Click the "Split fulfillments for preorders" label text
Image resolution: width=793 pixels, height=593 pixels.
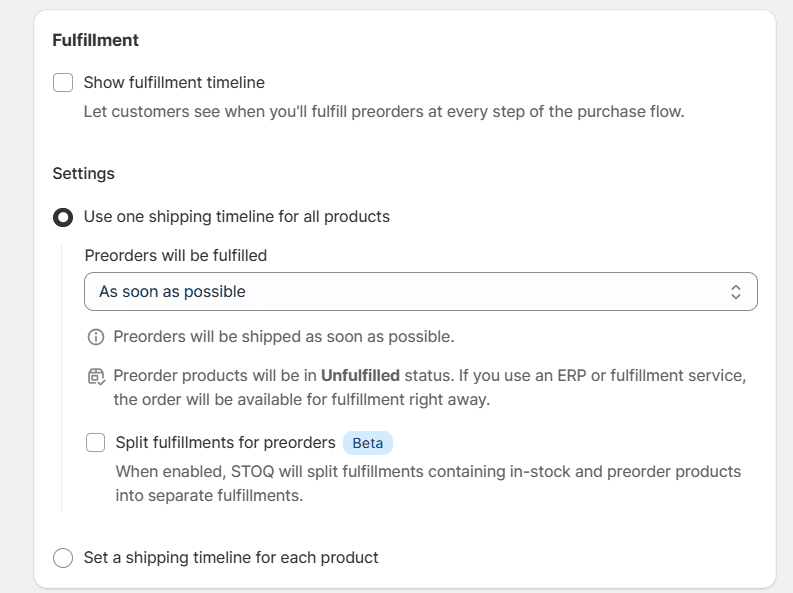pyautogui.click(x=225, y=443)
